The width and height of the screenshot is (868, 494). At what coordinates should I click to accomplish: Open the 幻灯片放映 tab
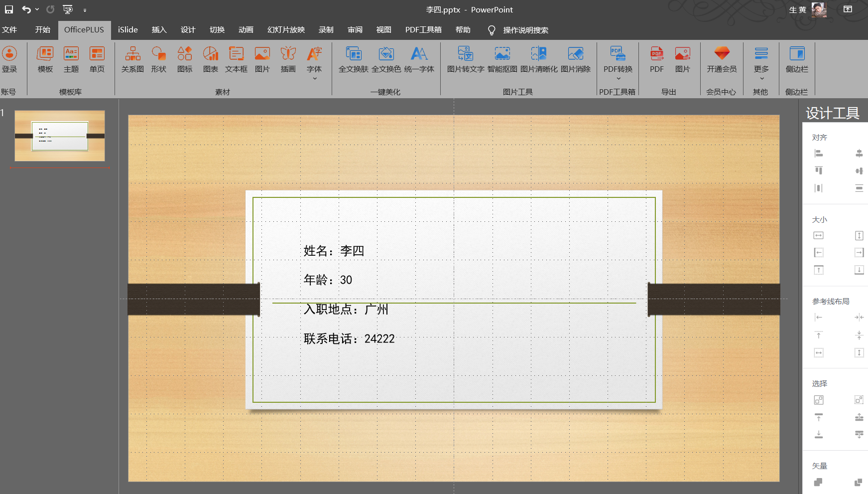point(285,29)
